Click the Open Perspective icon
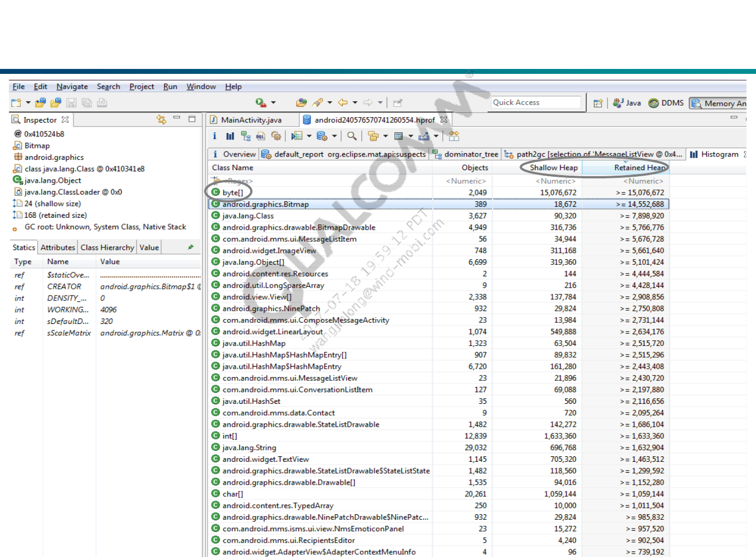756x557 pixels. [x=598, y=103]
